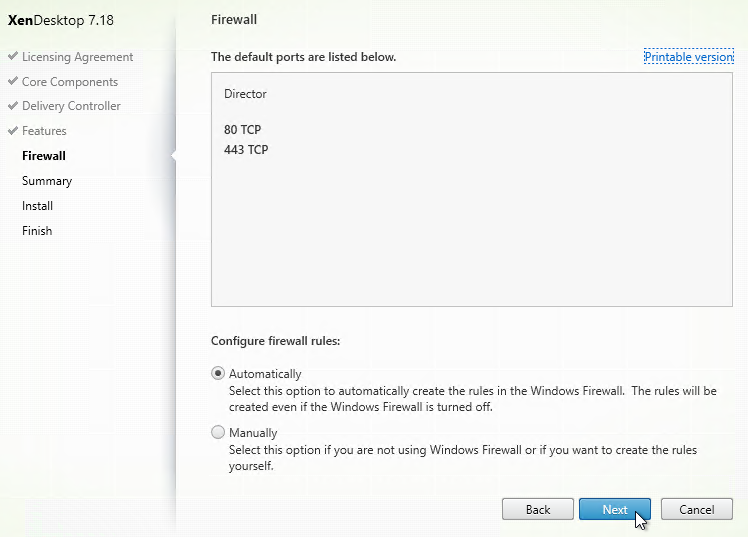This screenshot has height=537, width=748.
Task: Click the Licensing Agreement checkmark icon
Action: 13,56
